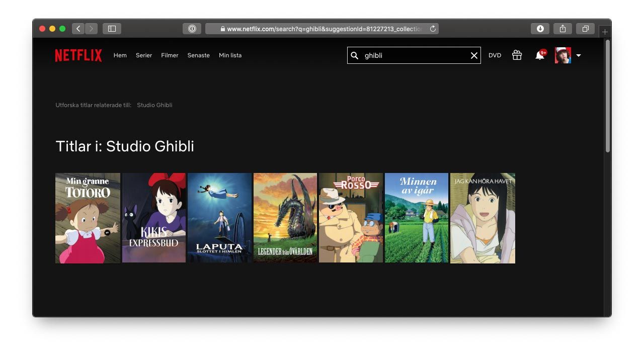Open Legender från Övärlden poster

(285, 218)
